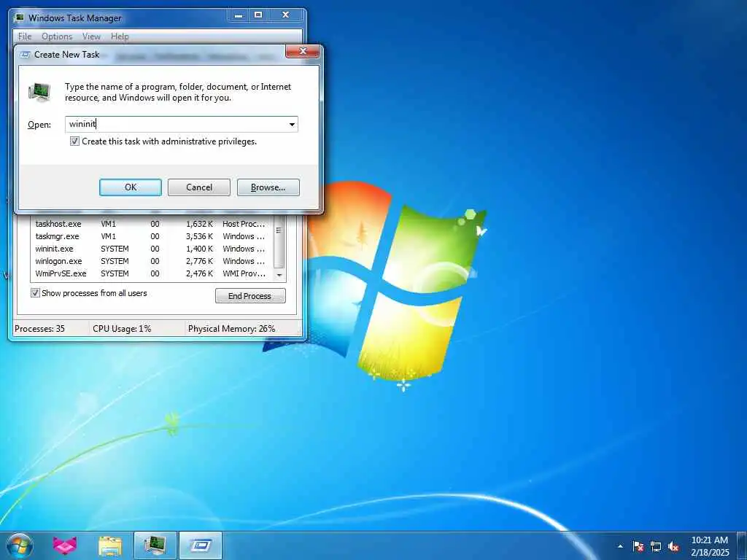Close the Create New Task dialog

pyautogui.click(x=303, y=52)
